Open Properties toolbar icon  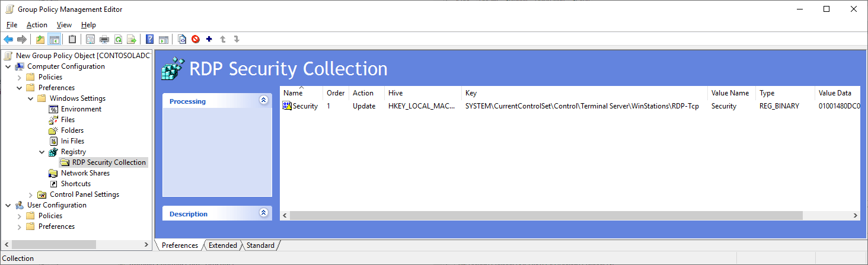[91, 39]
